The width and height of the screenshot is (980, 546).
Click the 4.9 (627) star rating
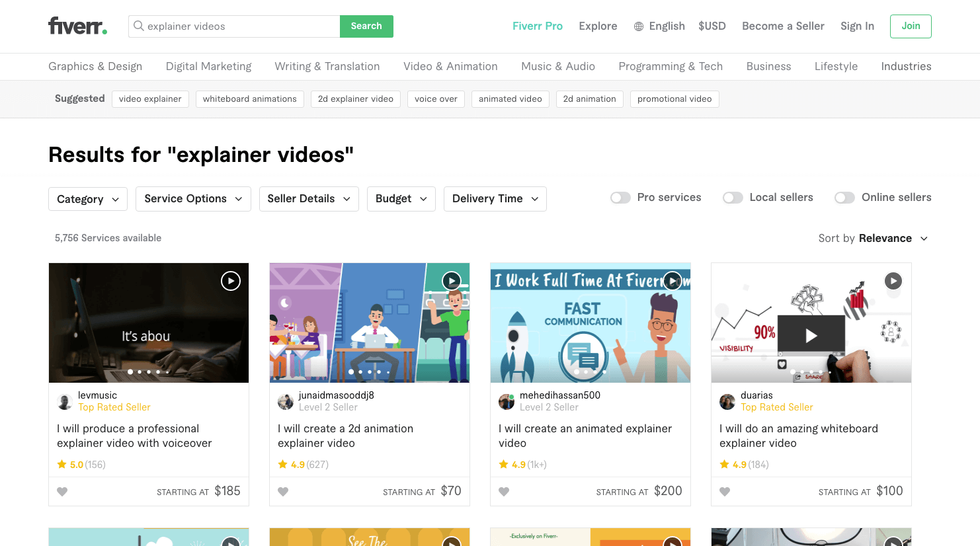(x=303, y=465)
